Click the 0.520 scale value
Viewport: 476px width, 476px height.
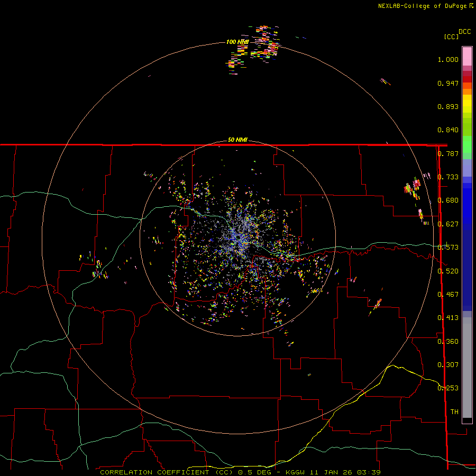tap(448, 271)
